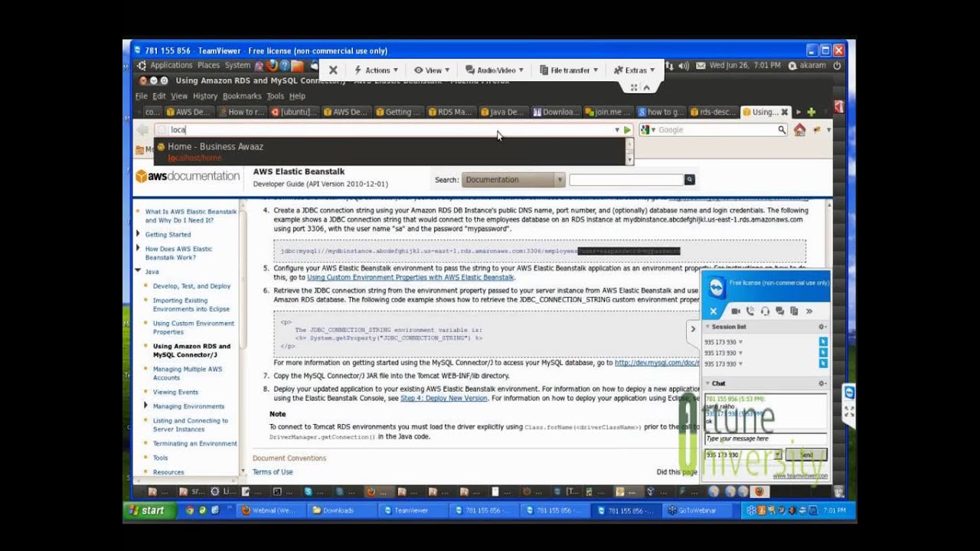This screenshot has width=980, height=551.
Task: Close the TeamViewer side panel with X
Action: pos(713,311)
